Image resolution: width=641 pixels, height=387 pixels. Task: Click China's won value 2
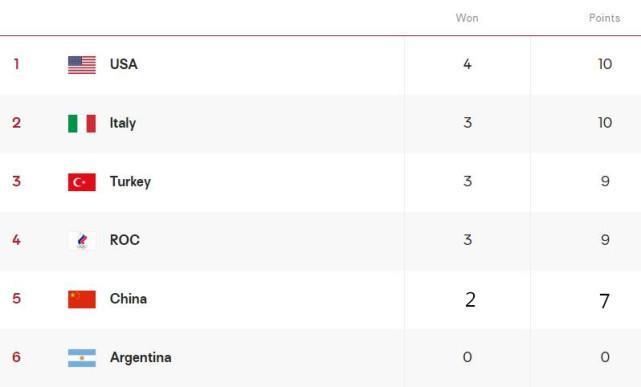click(470, 300)
